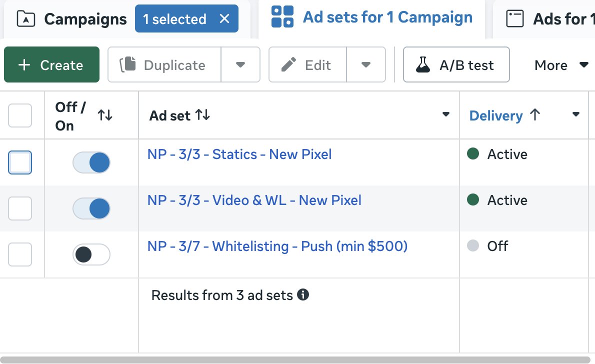
Task: Tick the select-all ad sets checkbox
Action: point(20,116)
